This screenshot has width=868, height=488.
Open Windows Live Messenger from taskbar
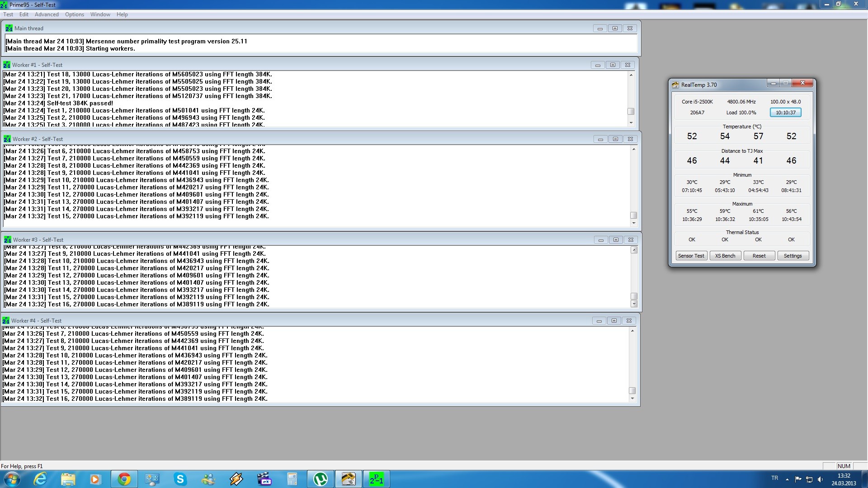pyautogui.click(x=208, y=479)
